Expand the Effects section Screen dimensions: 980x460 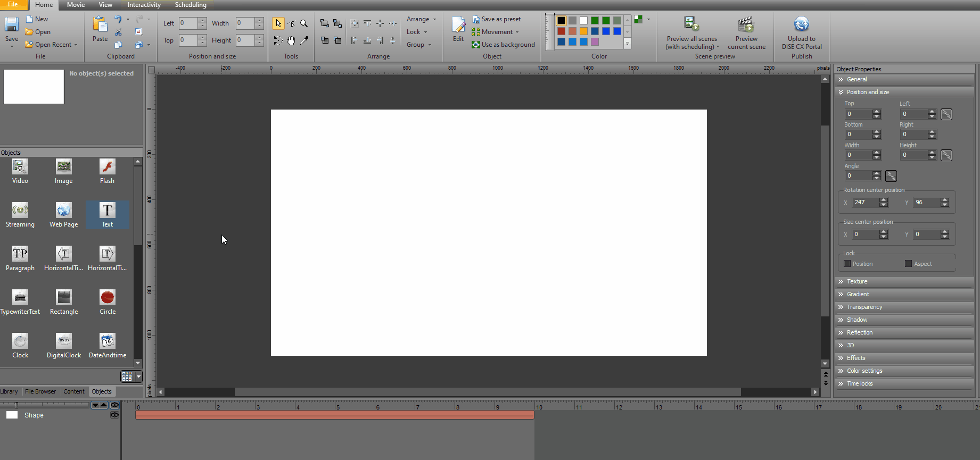pos(904,358)
